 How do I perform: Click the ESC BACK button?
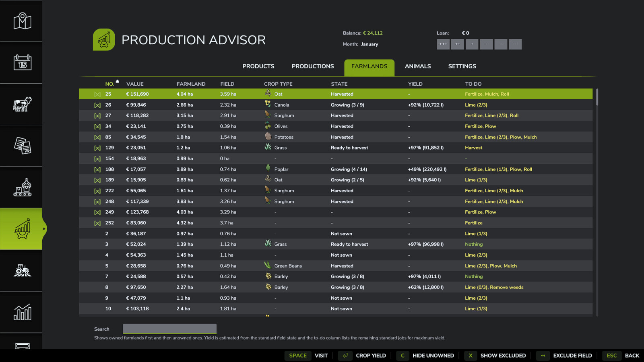(621, 356)
